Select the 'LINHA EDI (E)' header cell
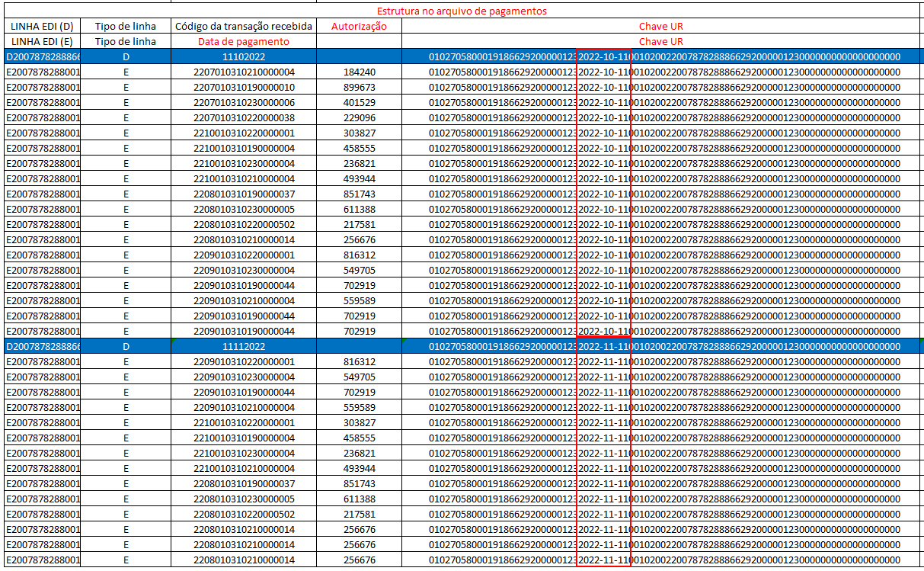The height and width of the screenshot is (571, 924). [42, 41]
